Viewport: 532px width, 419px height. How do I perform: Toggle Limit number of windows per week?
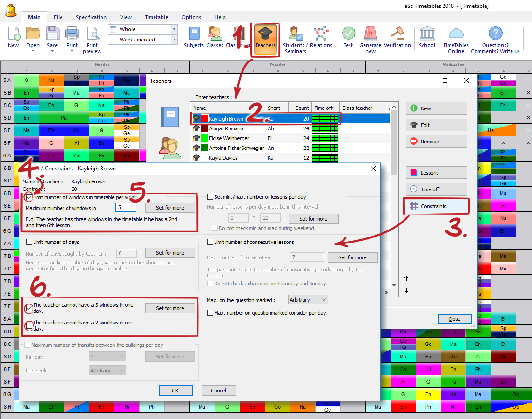pyautogui.click(x=29, y=197)
